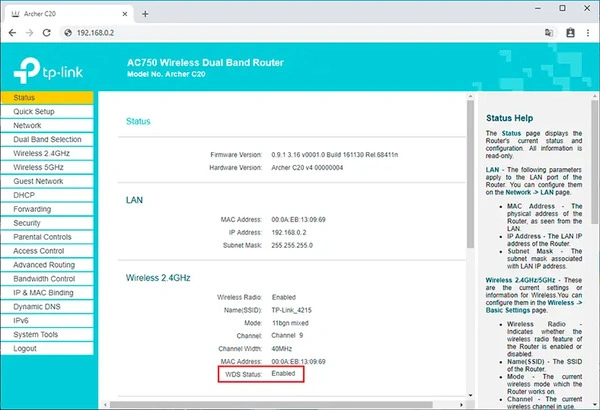Click the LAN section heading
The height and width of the screenshot is (410, 600).
click(x=134, y=200)
